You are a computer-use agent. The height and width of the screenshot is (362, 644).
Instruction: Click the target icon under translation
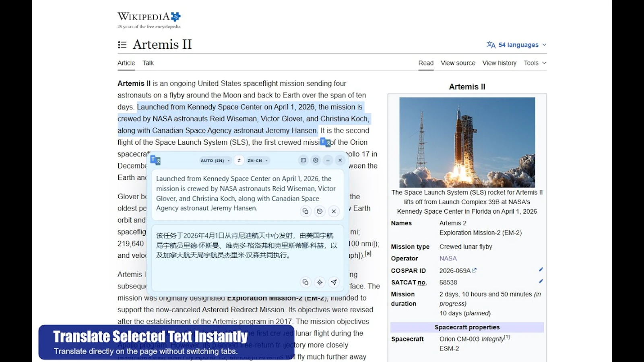(320, 282)
